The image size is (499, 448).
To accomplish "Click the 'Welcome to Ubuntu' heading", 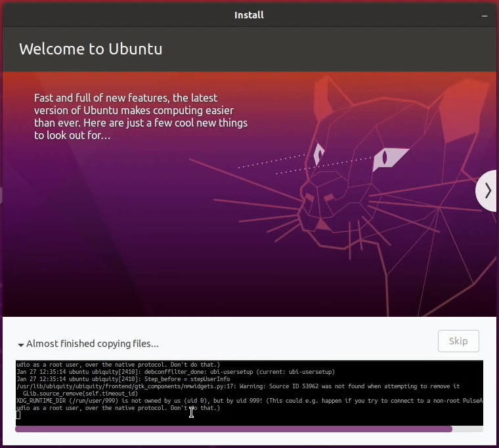I will (91, 49).
